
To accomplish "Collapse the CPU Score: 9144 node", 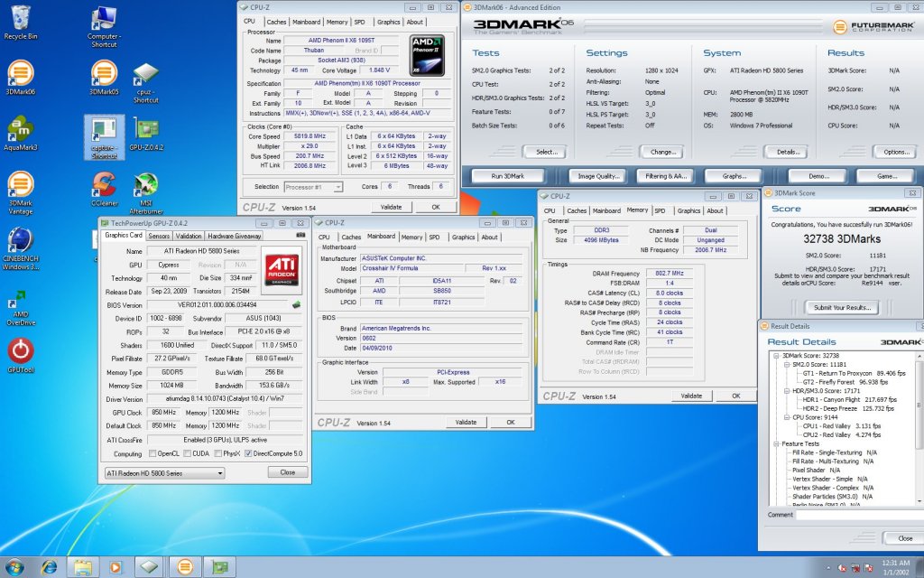I will (787, 417).
